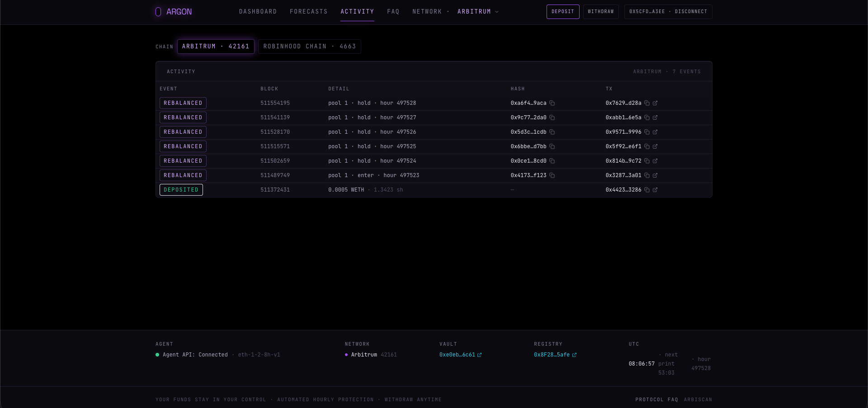This screenshot has width=868, height=408.
Task: Click detail 'pool 1 · enter · hour 497523'
Action: point(374,175)
